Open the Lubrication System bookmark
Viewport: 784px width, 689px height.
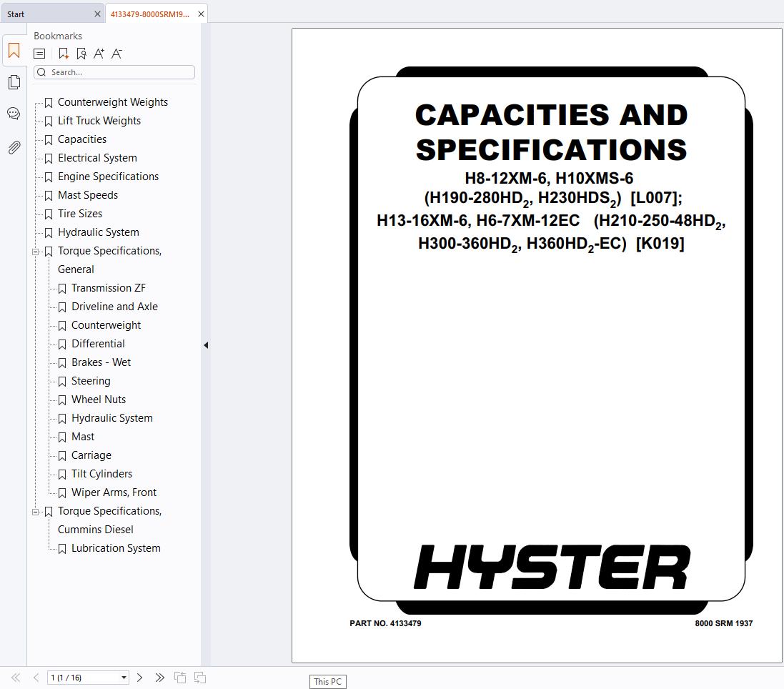116,548
